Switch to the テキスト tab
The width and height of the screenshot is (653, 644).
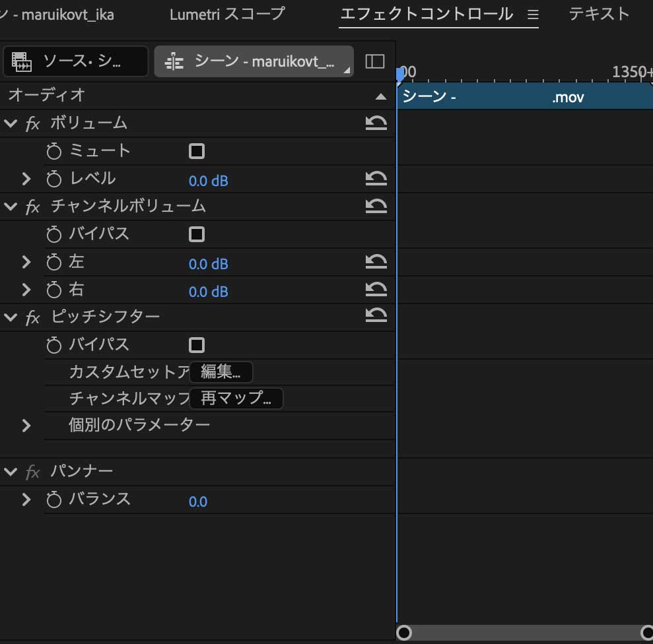coord(598,13)
